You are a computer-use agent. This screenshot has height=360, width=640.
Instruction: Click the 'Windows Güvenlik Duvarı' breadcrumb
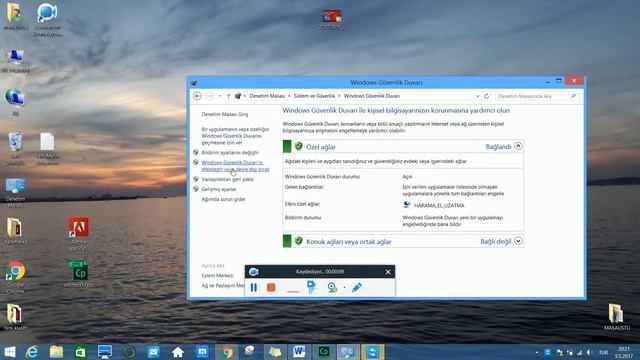(372, 96)
